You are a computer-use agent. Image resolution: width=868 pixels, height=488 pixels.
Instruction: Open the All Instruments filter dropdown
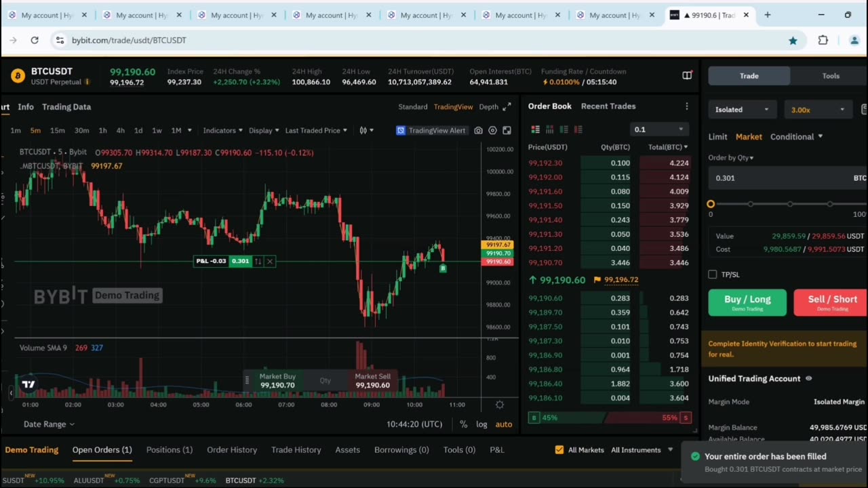(642, 449)
